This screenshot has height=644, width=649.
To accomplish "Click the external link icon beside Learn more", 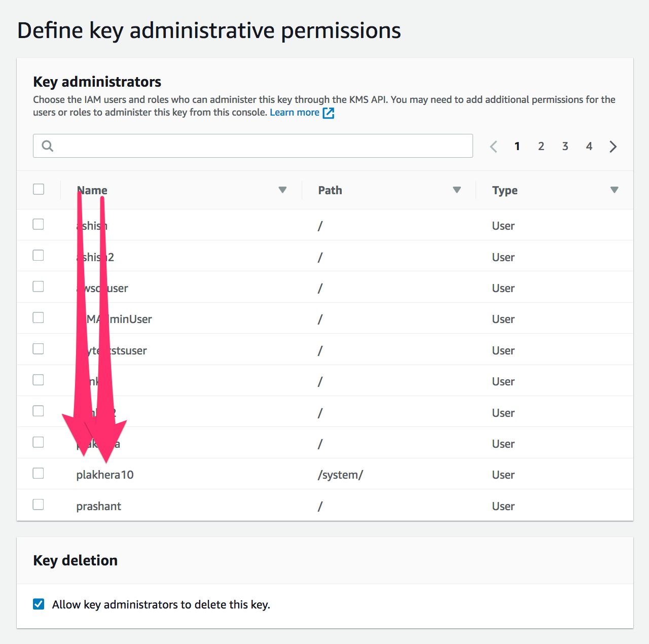I will tap(329, 113).
